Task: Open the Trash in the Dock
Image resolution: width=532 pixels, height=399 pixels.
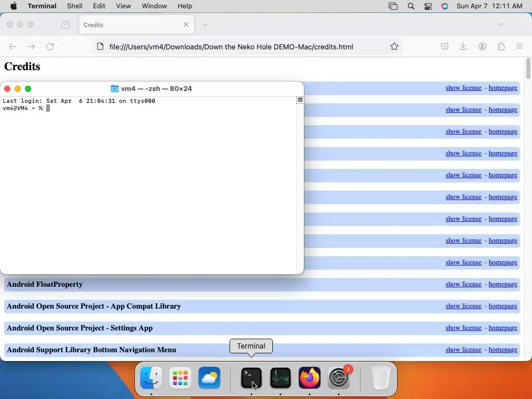Action: tap(381, 378)
